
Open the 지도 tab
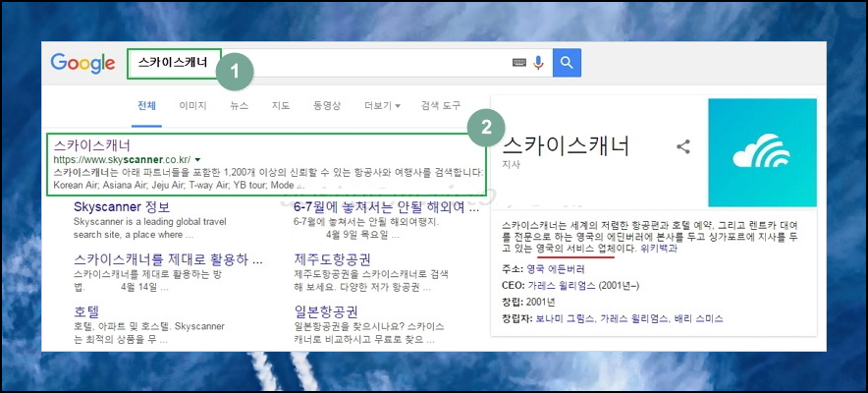[x=281, y=105]
